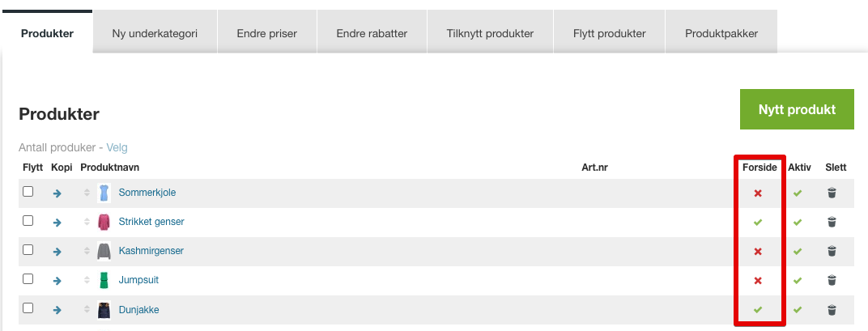
Task: Click the copy arrow for Sommerkjole
Action: click(x=57, y=193)
